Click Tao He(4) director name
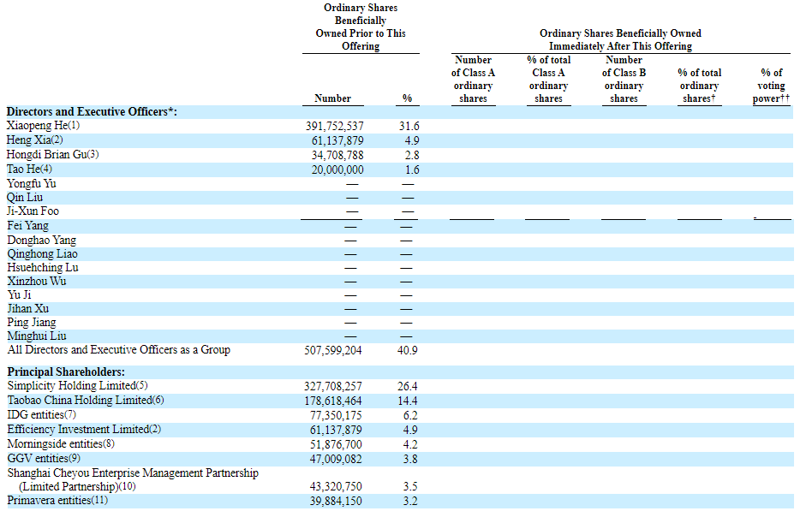Screen dimensions: 812x523 pos(31,169)
